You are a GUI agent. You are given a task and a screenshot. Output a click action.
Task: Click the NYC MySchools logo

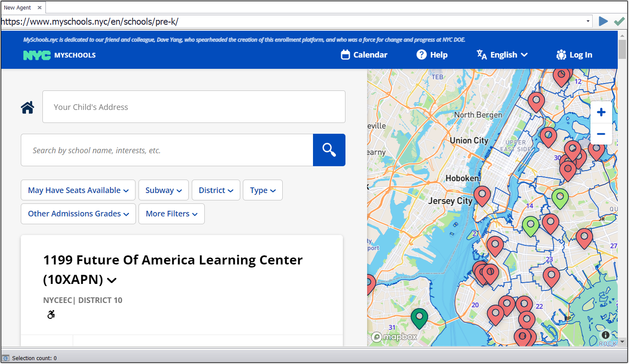click(59, 55)
